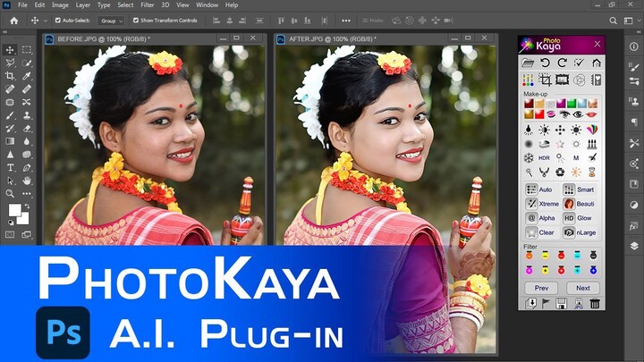Toggle the Auto-Select checkbox
Screen dimensions: 644x362
click(58, 20)
